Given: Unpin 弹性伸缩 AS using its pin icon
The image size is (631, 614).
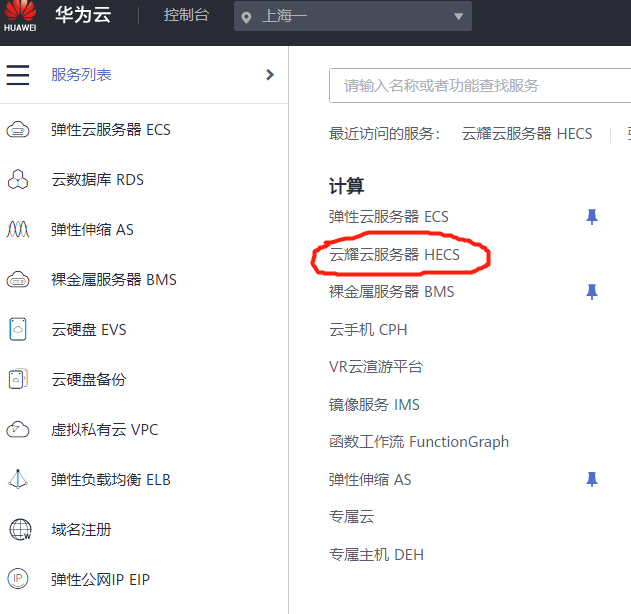Looking at the screenshot, I should (592, 479).
